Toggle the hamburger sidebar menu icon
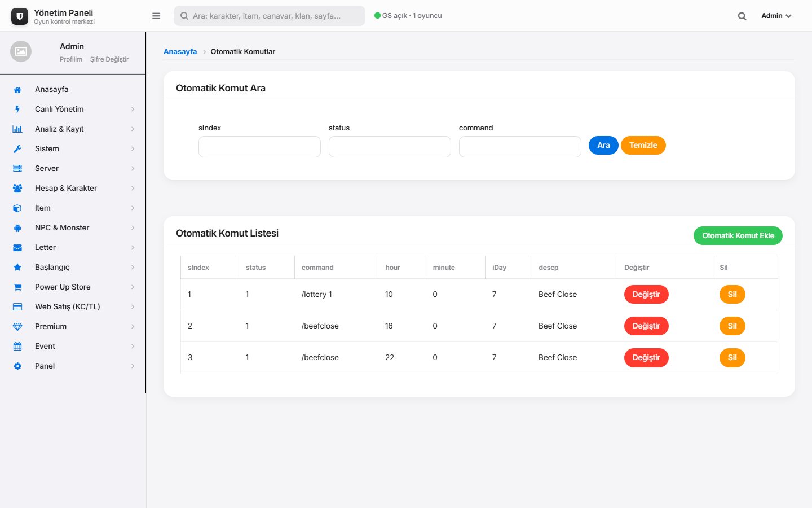Viewport: 812px width, 508px height. coord(156,16)
